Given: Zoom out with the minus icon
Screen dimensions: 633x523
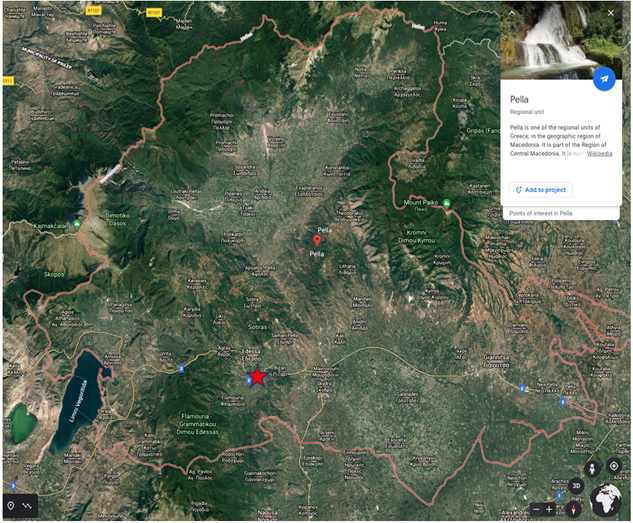Looking at the screenshot, I should (x=536, y=509).
